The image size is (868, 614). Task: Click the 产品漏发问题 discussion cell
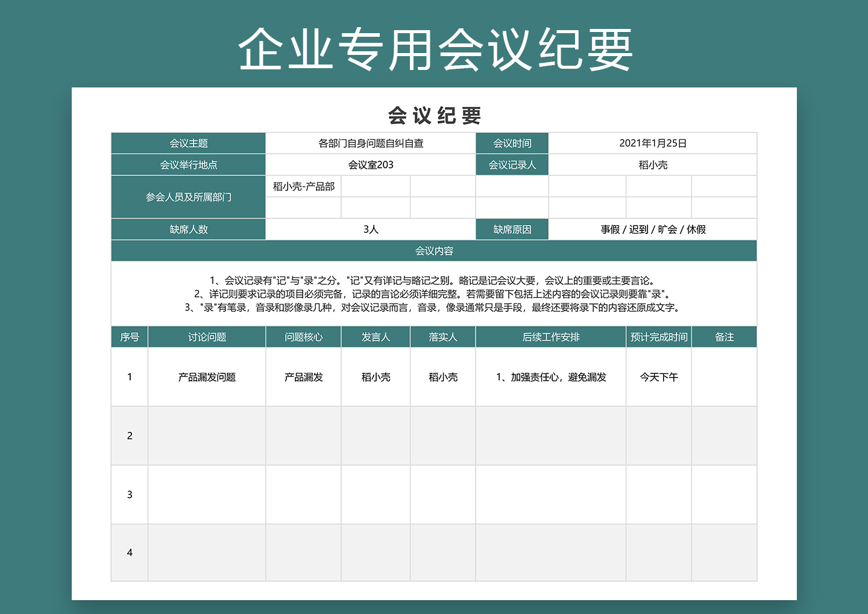click(x=207, y=377)
